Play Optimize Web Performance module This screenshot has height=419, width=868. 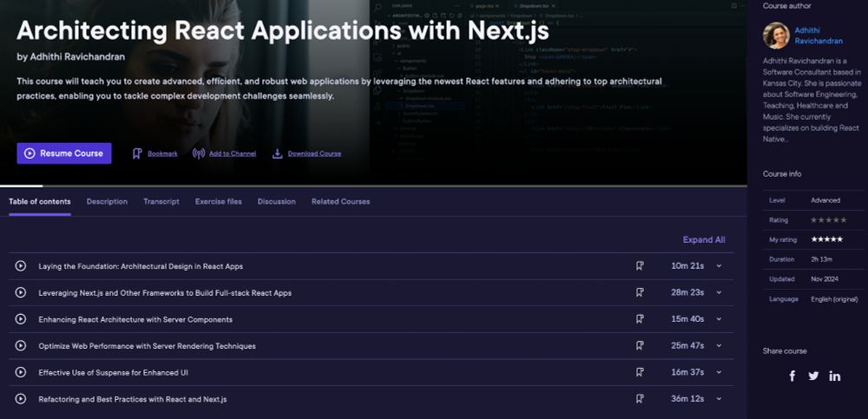(x=21, y=345)
